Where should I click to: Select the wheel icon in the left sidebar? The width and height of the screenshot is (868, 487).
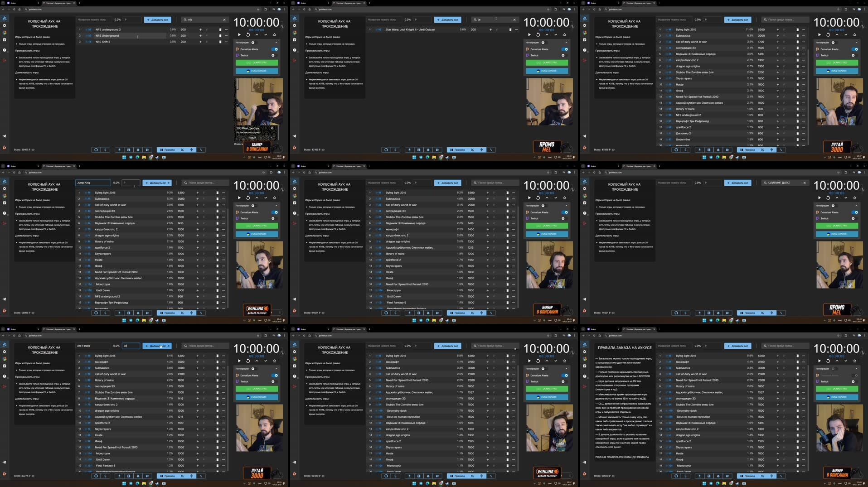[4, 19]
